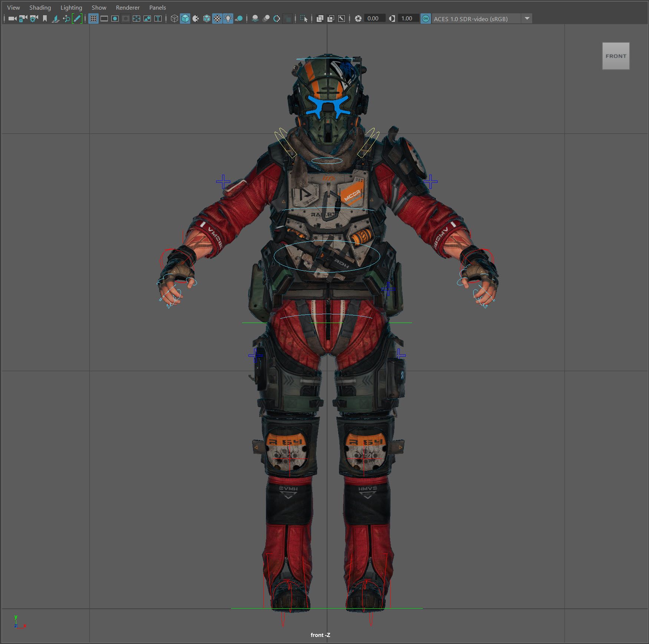Select the neck small ellipse control
The width and height of the screenshot is (649, 644).
point(327,161)
